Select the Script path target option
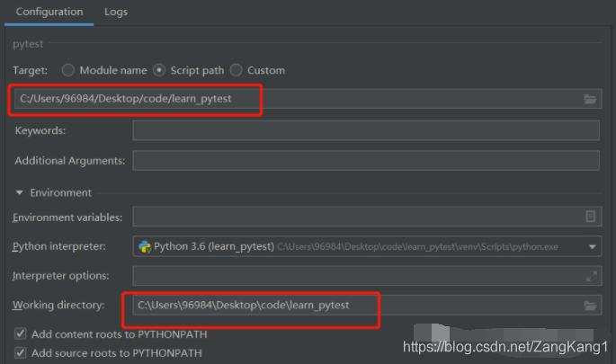Screen dimensions: 616x364 pos(159,70)
